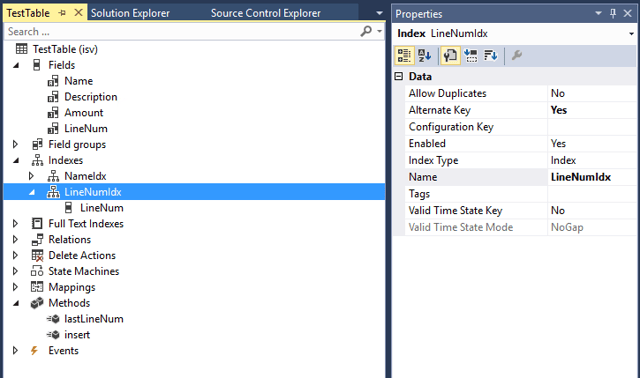Open the search options dropdown arrow
This screenshot has height=378, width=640.
[x=380, y=31]
